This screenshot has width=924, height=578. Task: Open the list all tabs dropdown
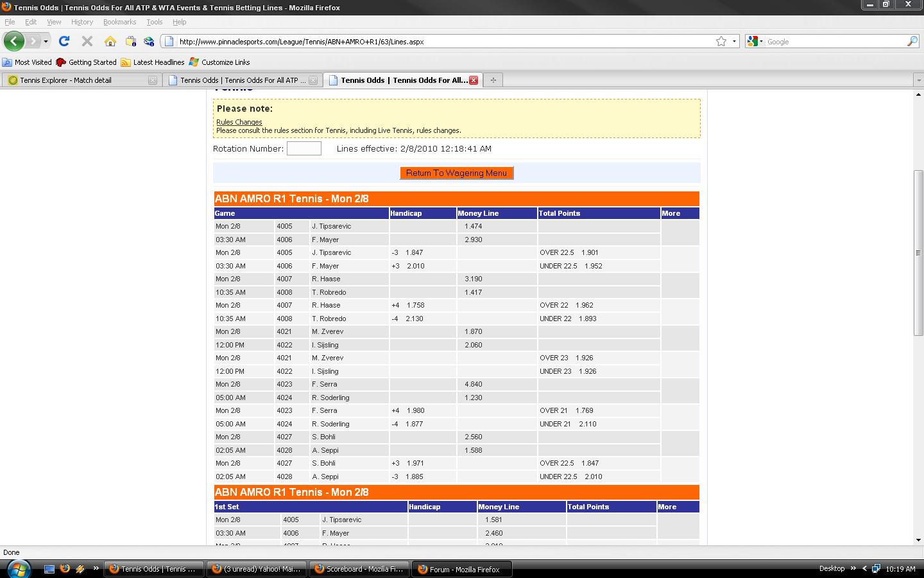[918, 80]
